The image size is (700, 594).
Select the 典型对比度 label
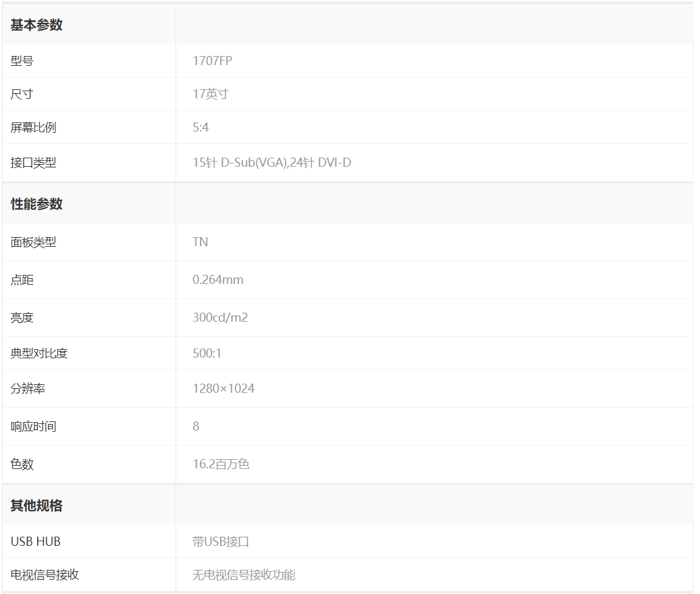[x=39, y=353]
